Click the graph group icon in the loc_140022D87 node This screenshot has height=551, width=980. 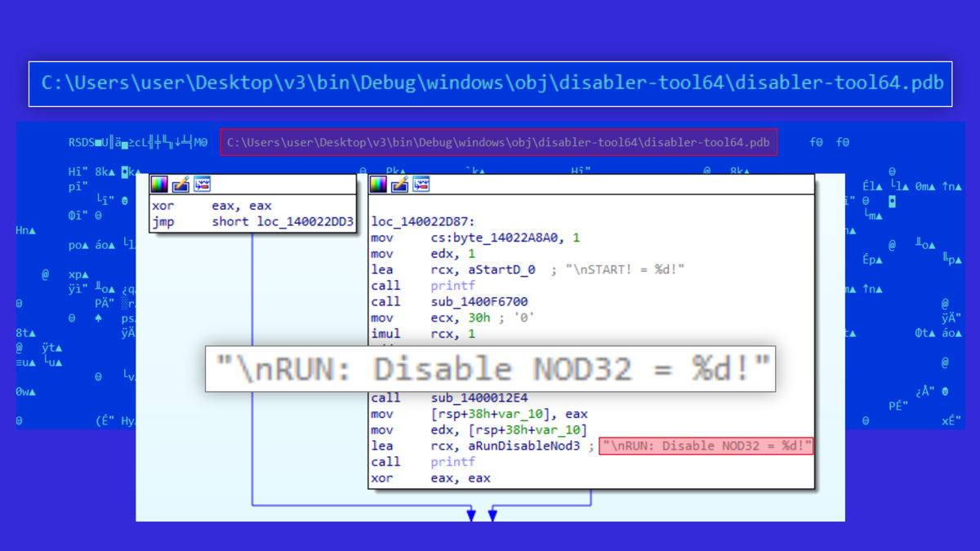tap(421, 184)
